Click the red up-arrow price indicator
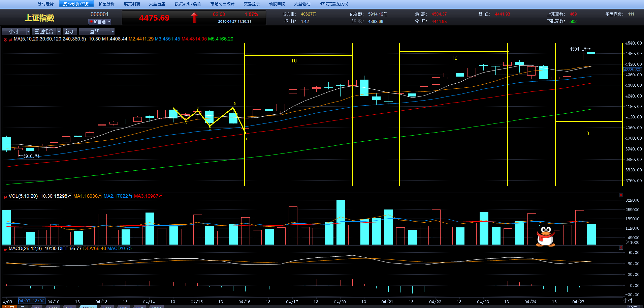The image size is (644, 308). click(194, 18)
